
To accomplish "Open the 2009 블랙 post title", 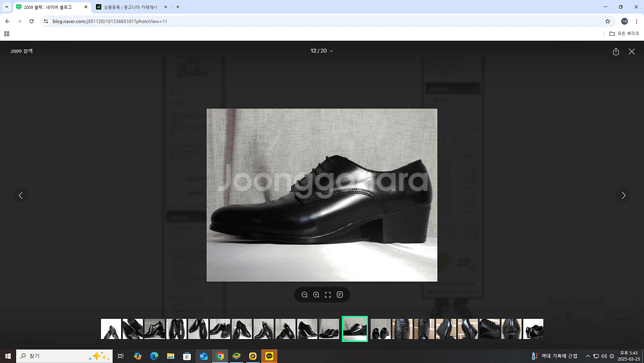I will [x=21, y=51].
